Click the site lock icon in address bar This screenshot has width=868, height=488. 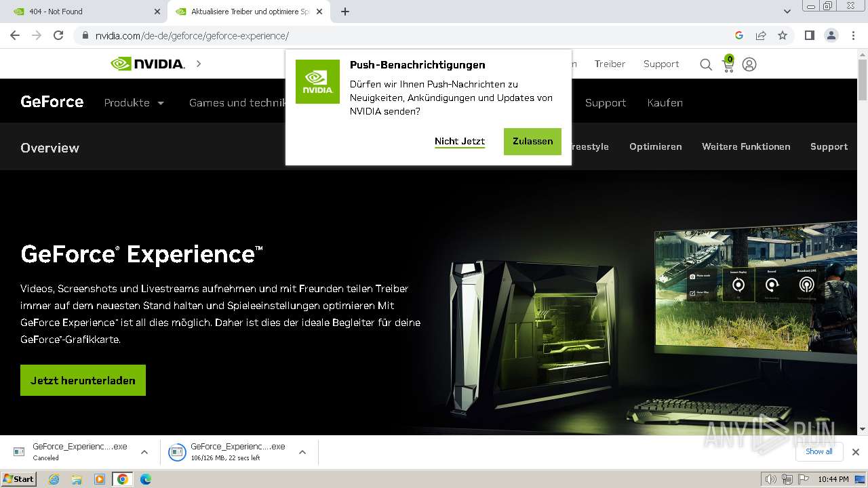coord(85,36)
